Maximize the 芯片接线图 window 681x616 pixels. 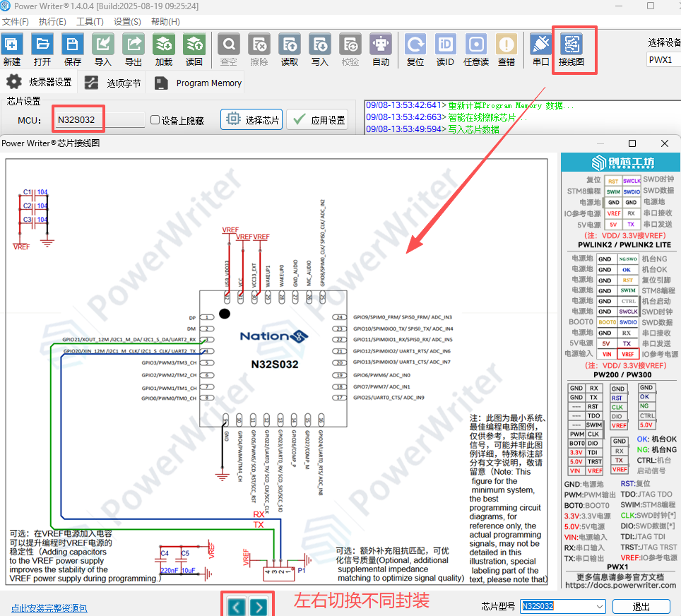[x=632, y=143]
